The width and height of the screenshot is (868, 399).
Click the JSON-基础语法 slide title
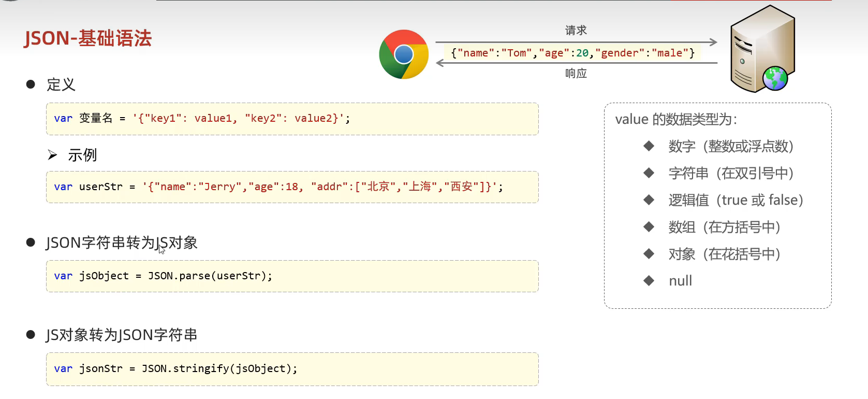88,38
